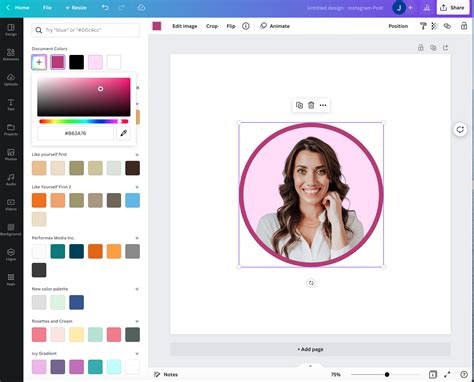Click Crop in toolbar
The image size is (474, 382).
coord(212,26)
